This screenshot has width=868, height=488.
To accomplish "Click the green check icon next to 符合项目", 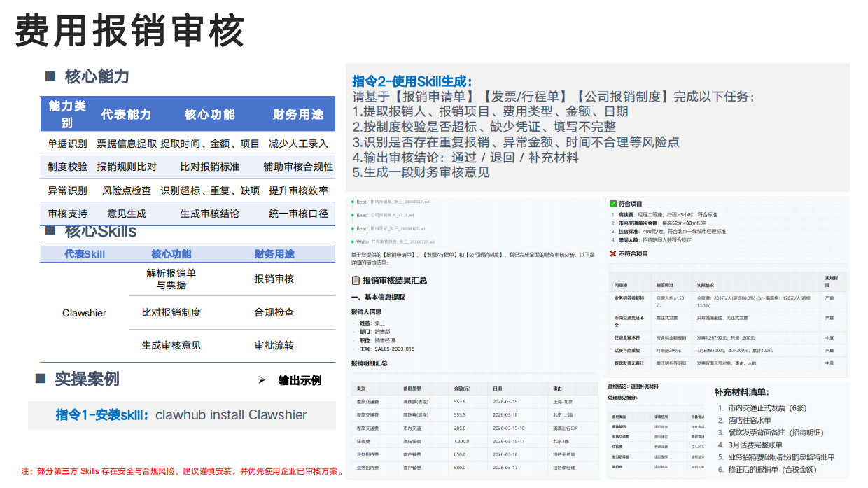I will click(x=612, y=204).
